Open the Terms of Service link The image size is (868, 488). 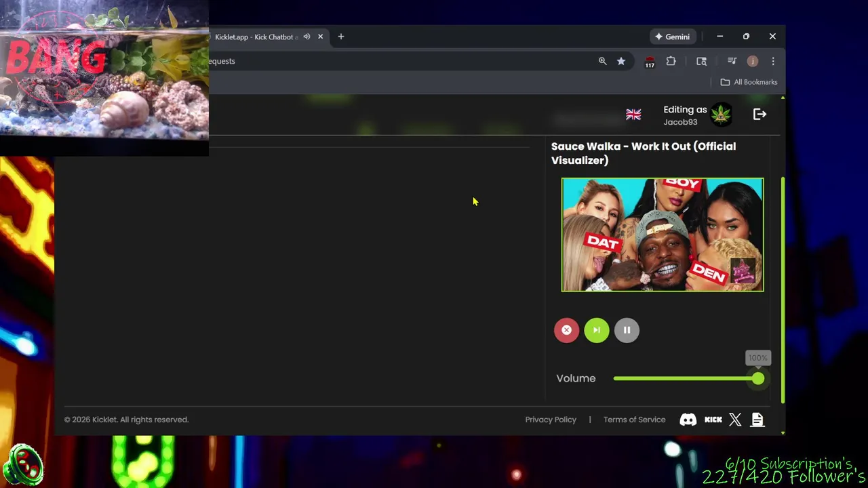(634, 420)
